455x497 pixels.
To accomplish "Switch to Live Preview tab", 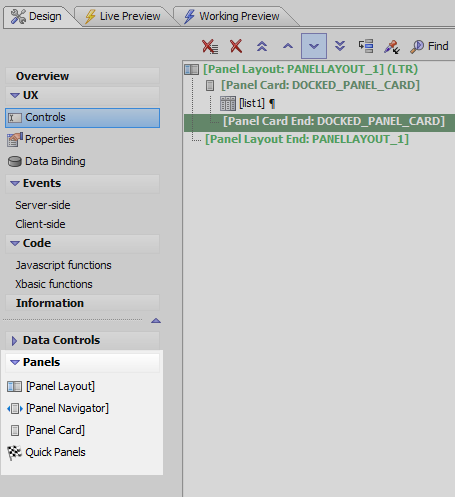I will [122, 16].
